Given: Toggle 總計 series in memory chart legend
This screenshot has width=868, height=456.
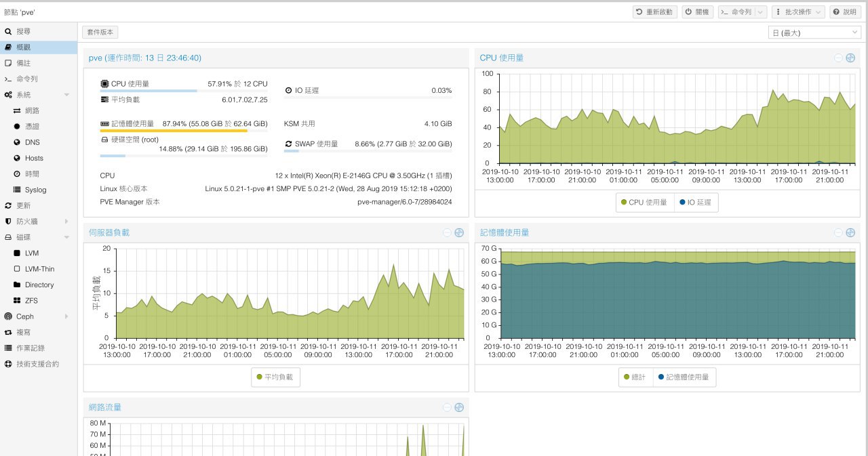Looking at the screenshot, I should [636, 377].
